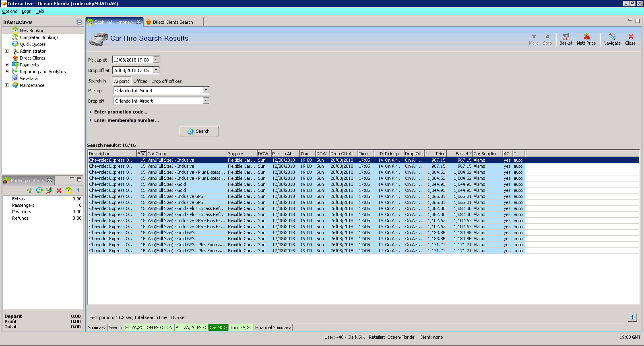Click the Basket toolbar icon
Viewport: 644px width, 346px height.
[566, 39]
